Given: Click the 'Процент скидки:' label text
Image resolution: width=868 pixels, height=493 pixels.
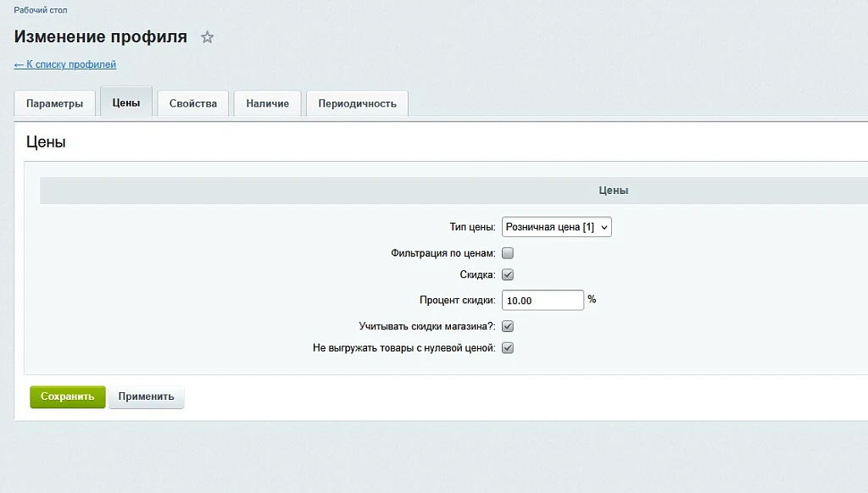Looking at the screenshot, I should pos(457,300).
